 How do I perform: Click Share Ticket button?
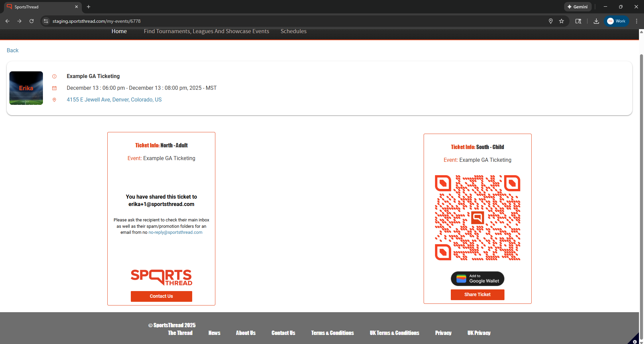(x=478, y=294)
